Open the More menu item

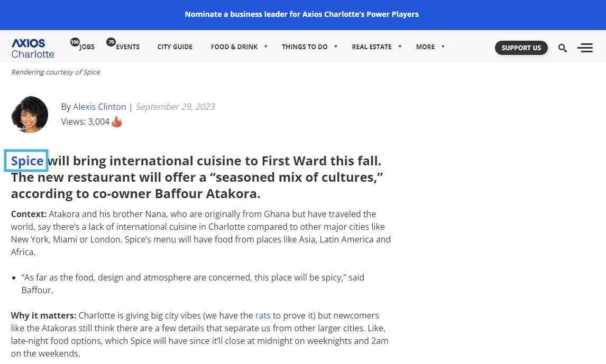[426, 46]
